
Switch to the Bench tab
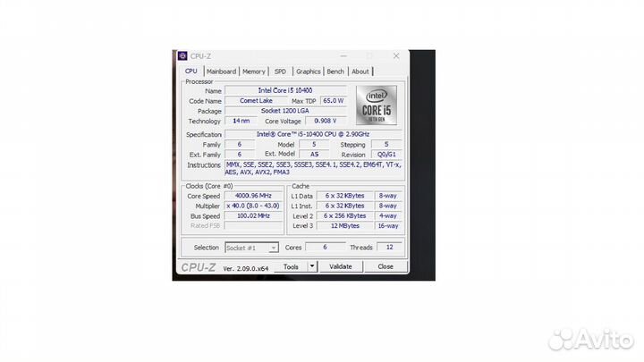[x=335, y=72]
